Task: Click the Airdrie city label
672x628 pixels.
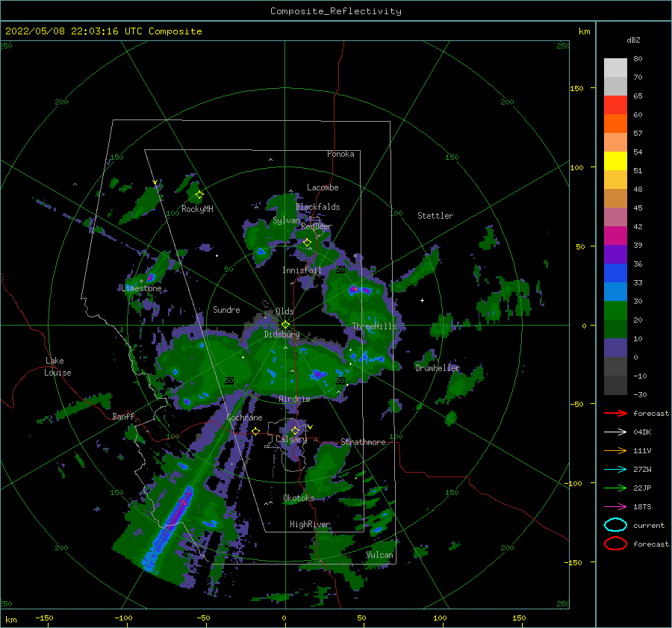Action: [x=294, y=399]
